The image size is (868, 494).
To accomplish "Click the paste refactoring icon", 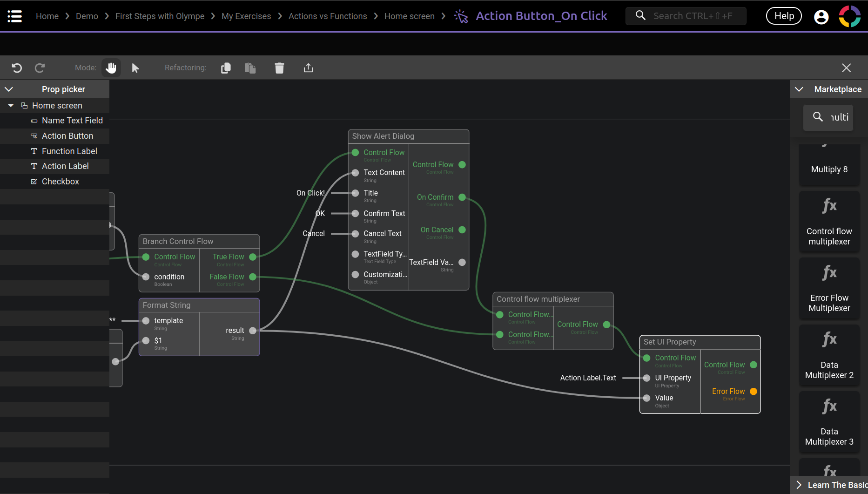I will pyautogui.click(x=250, y=68).
